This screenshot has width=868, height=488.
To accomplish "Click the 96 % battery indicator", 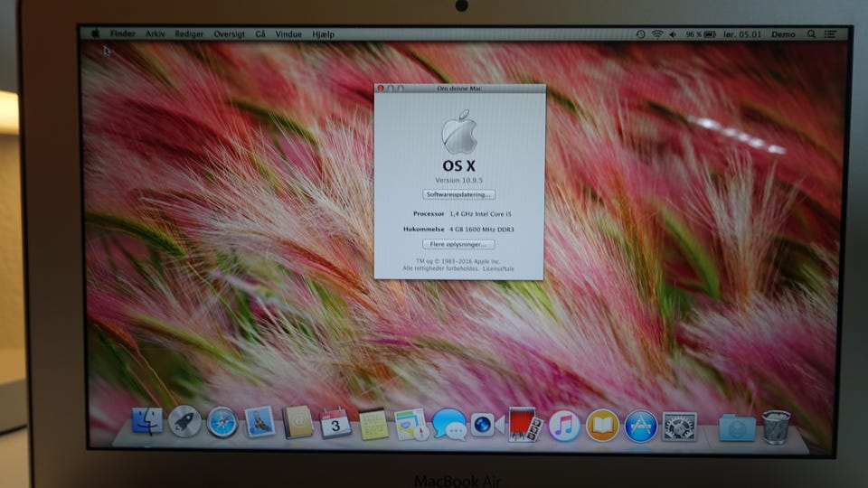I will (700, 34).
